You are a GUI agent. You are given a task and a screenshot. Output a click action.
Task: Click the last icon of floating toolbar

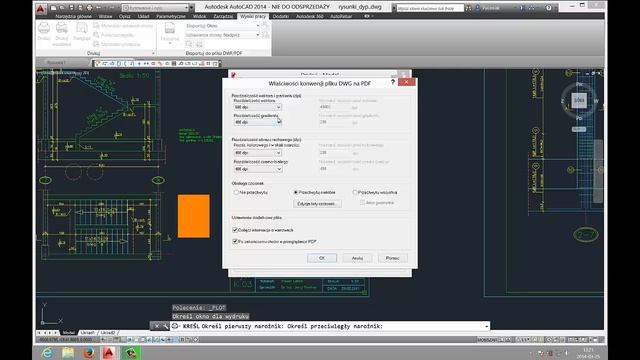(x=215, y=63)
